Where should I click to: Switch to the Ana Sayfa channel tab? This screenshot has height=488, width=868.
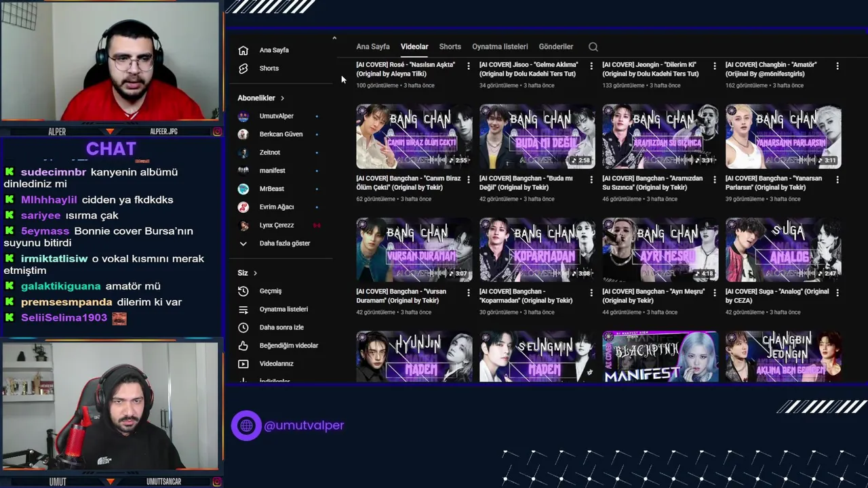(x=373, y=47)
